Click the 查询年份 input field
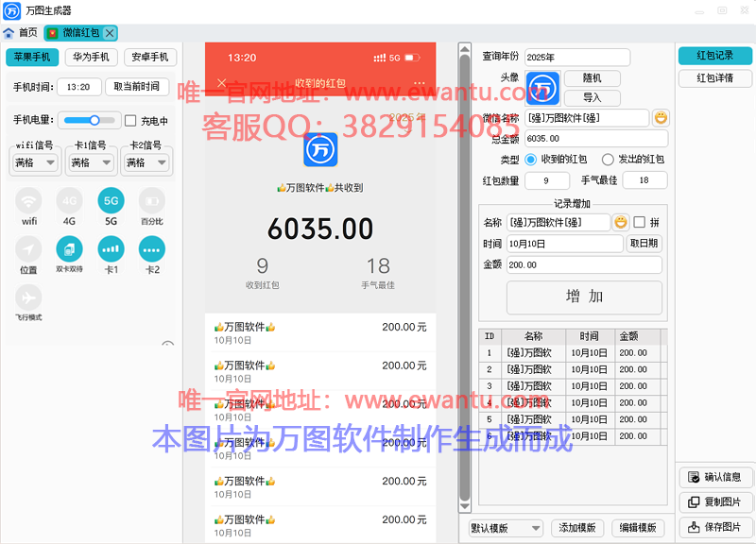The width and height of the screenshot is (756, 544). [x=577, y=58]
